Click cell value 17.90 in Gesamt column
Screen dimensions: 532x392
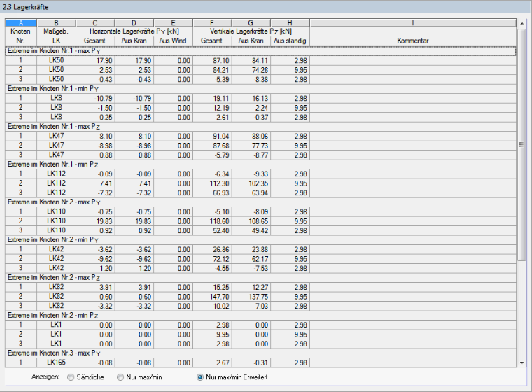coord(95,61)
